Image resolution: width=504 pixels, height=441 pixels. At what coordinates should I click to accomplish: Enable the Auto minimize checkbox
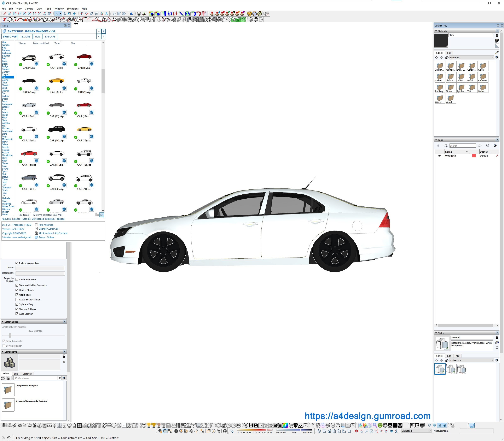[x=36, y=225]
